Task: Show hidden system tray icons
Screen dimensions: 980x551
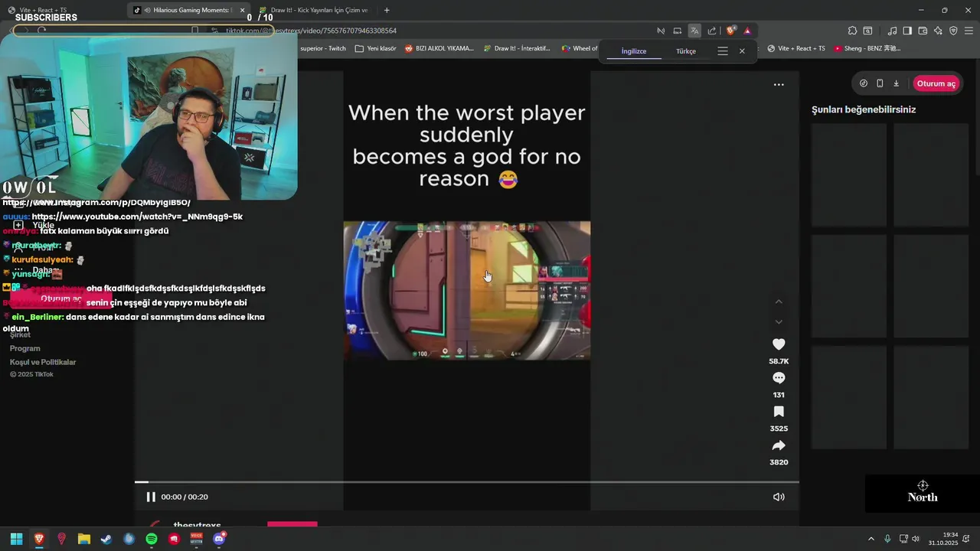Action: tap(871, 539)
